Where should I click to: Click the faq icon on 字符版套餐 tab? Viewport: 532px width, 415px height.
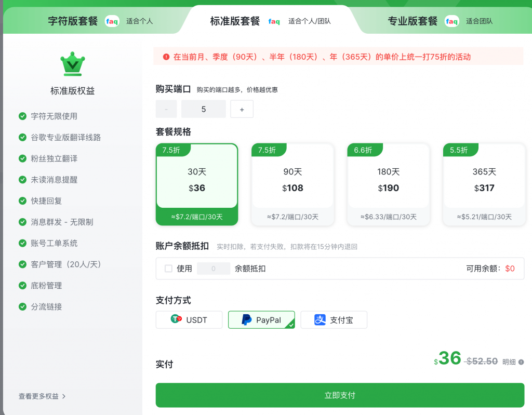[x=112, y=21]
